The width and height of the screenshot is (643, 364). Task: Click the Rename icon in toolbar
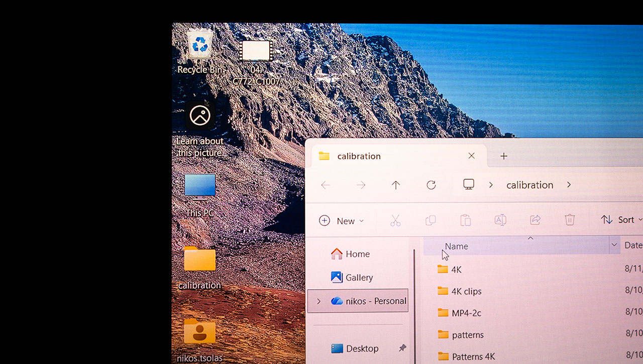coord(500,220)
